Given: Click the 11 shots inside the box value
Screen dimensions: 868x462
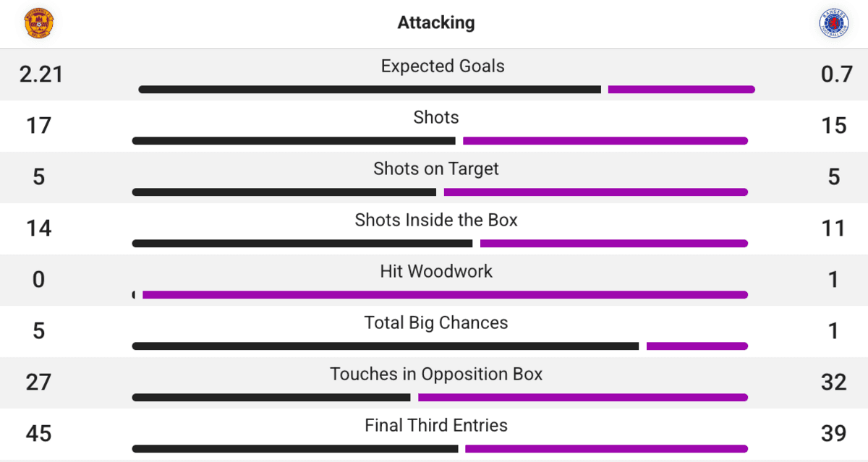Looking at the screenshot, I should [834, 228].
